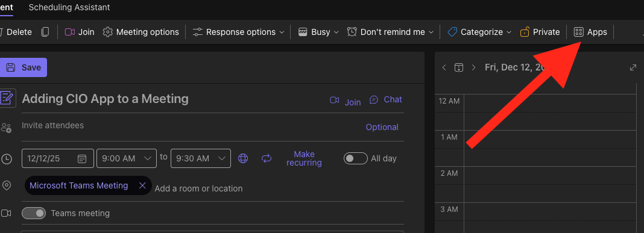644x233 pixels.
Task: Open the Busy status dropdown
Action: click(x=319, y=32)
